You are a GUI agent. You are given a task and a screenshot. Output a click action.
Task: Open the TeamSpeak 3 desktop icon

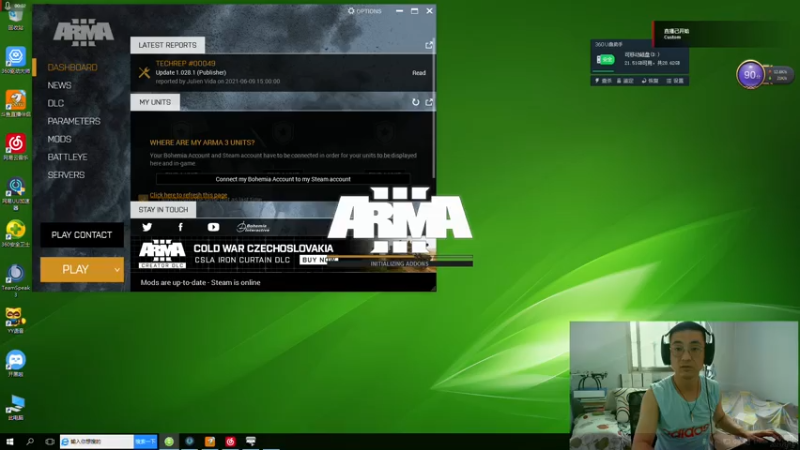pos(15,280)
